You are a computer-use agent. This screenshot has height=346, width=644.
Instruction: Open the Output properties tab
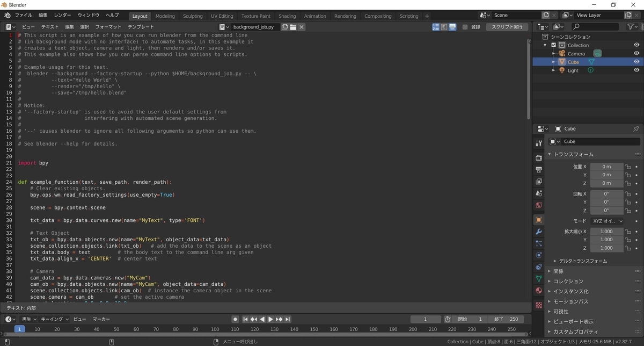(539, 170)
